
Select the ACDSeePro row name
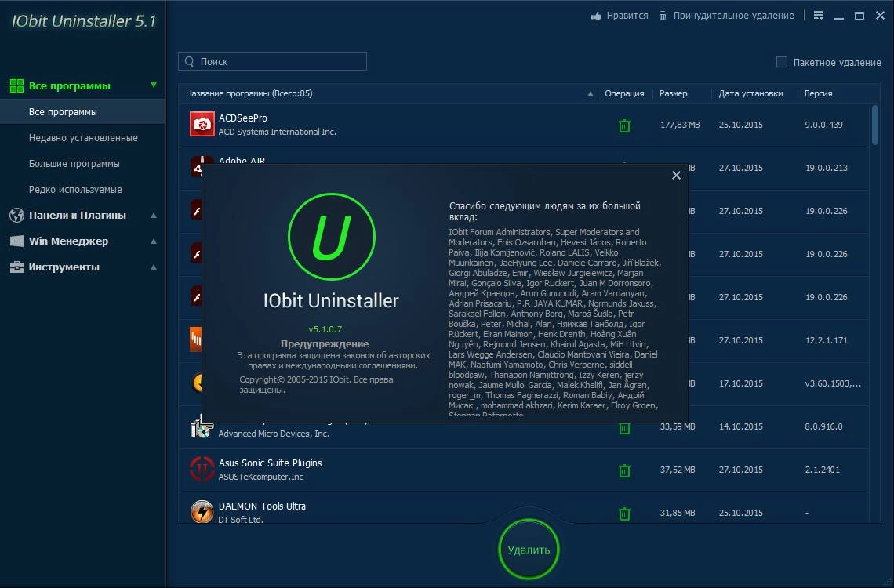pos(243,118)
